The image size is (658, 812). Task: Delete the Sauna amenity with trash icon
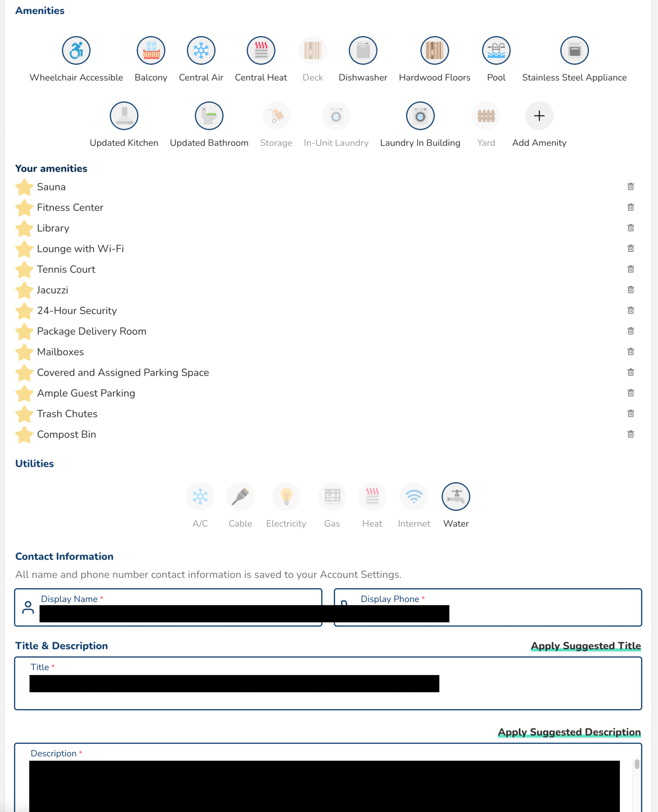point(630,186)
